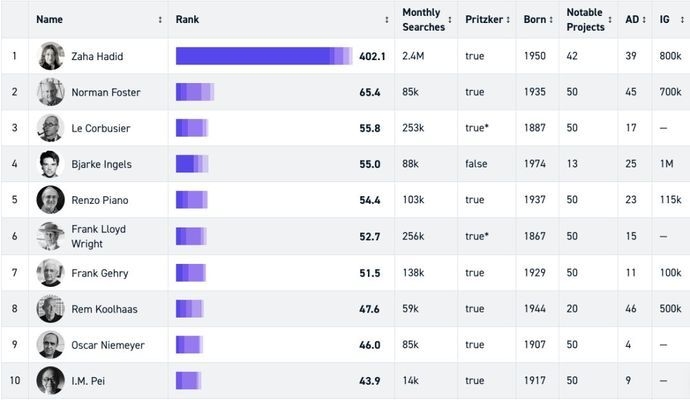Click the Name column header
Viewport: 690px width, 400px height.
[49, 20]
